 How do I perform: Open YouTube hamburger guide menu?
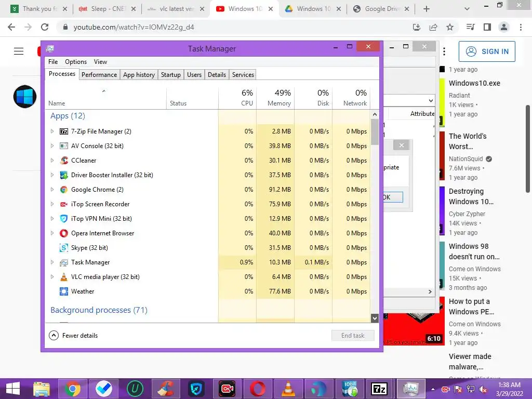pos(19,51)
